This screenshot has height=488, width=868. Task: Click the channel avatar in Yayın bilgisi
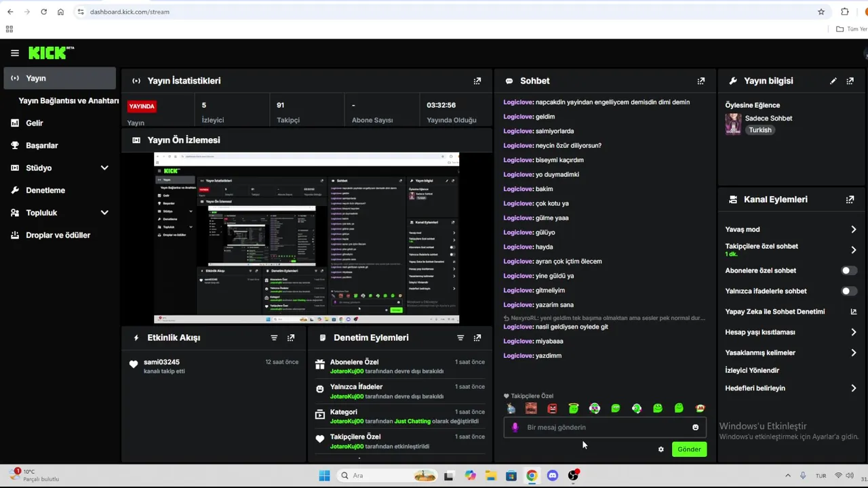click(x=733, y=124)
